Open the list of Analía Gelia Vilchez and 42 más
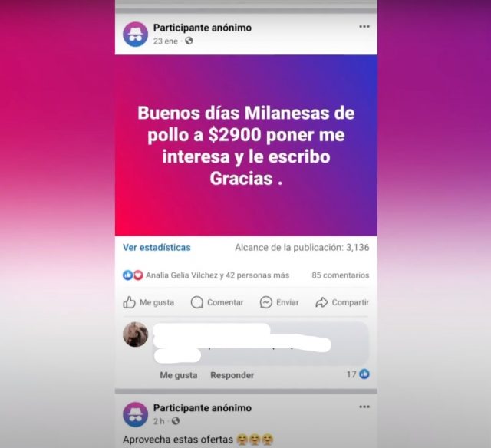The width and height of the screenshot is (491, 448). coord(218,275)
